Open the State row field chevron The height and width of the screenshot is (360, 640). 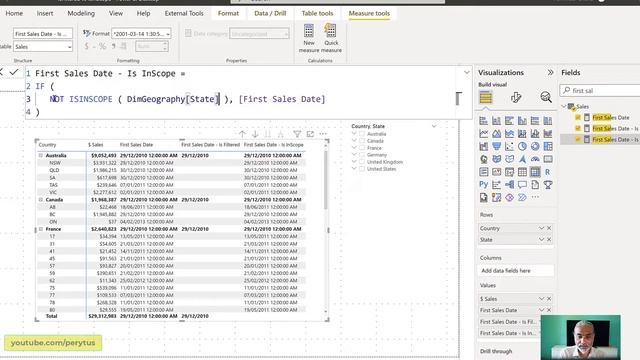pyautogui.click(x=541, y=239)
